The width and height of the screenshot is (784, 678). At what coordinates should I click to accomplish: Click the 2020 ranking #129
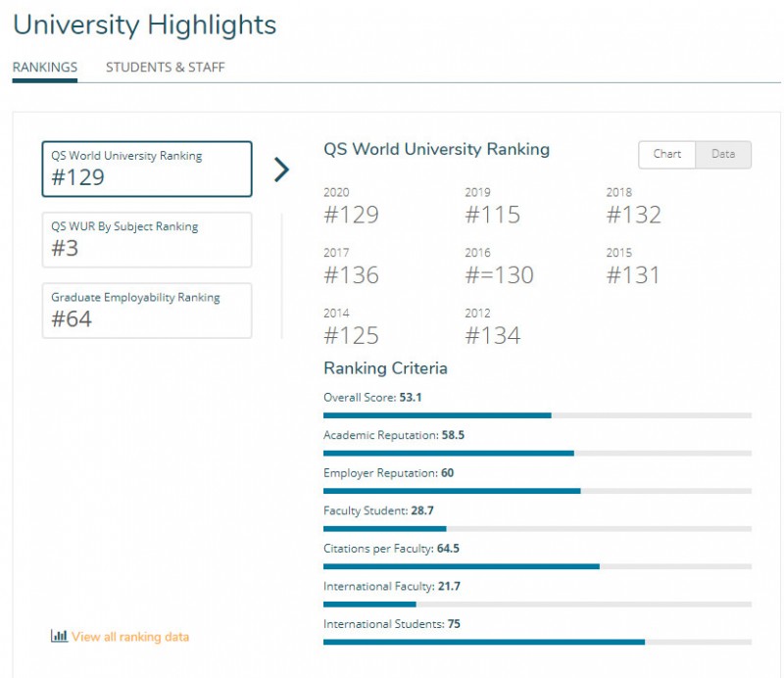point(352,215)
